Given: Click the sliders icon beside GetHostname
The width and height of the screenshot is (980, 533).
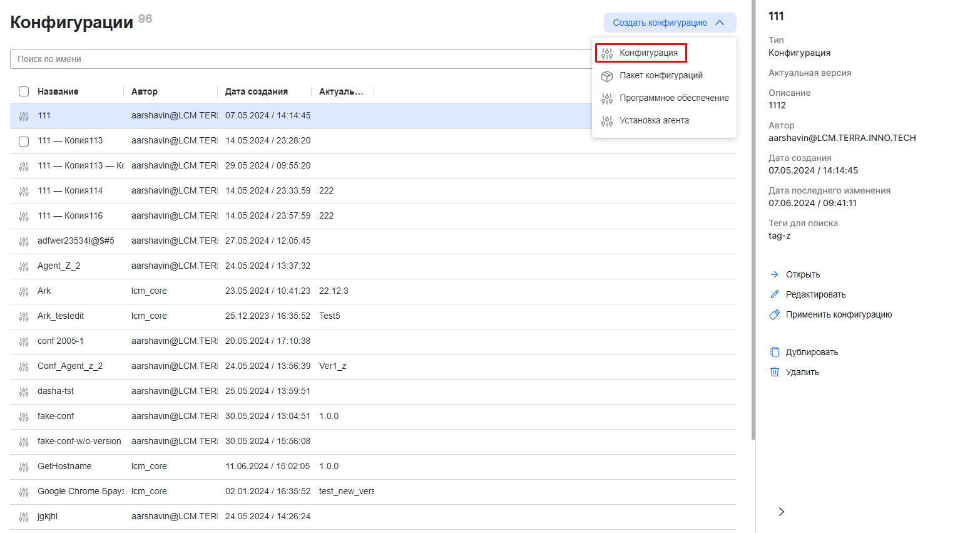Looking at the screenshot, I should 24,467.
